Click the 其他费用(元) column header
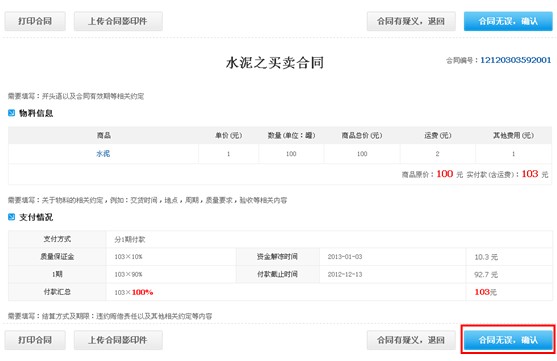The image size is (557, 361). pos(513,135)
